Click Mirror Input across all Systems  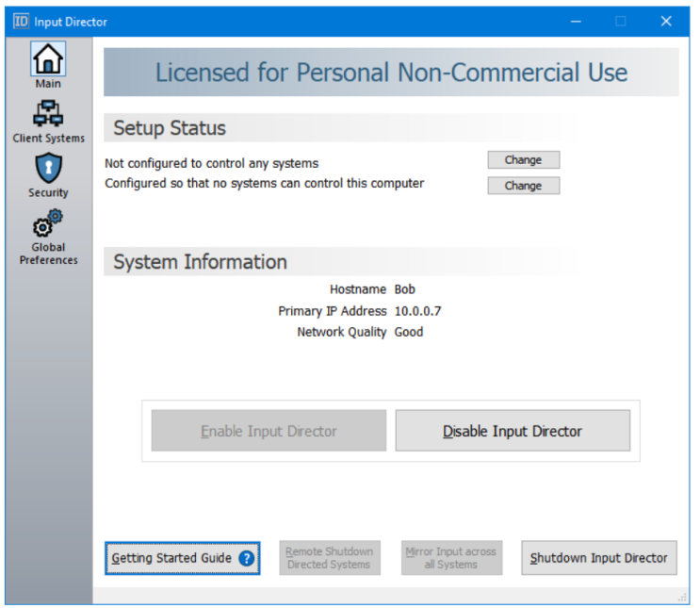(451, 558)
